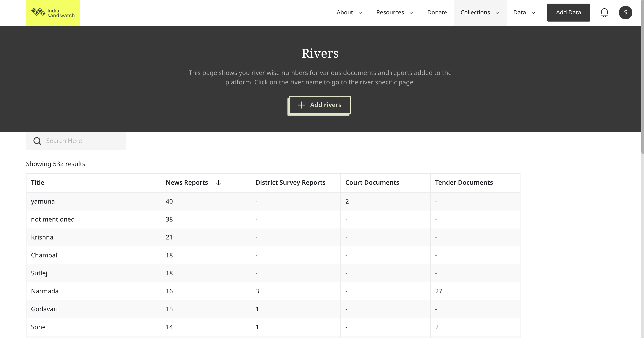Click the profile avatar marked S
Image resolution: width=644 pixels, height=338 pixels.
pos(626,13)
